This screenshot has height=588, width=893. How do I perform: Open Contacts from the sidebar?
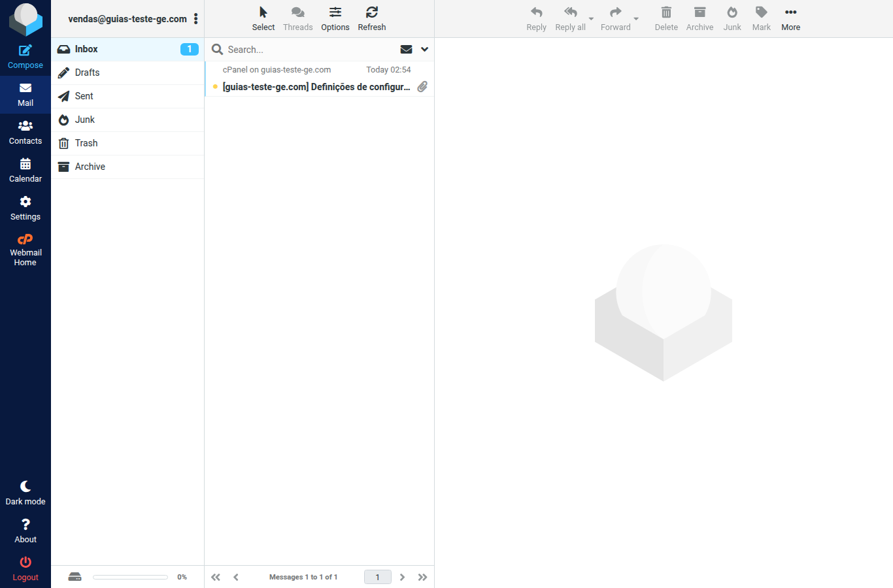coord(25,133)
